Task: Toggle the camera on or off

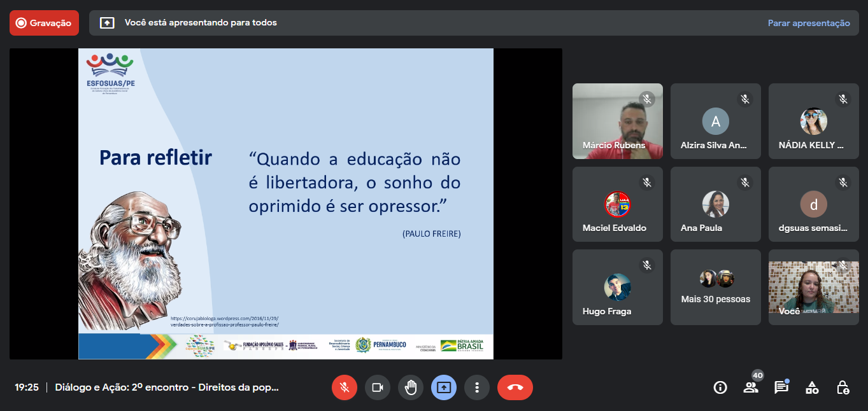Action: click(x=378, y=387)
